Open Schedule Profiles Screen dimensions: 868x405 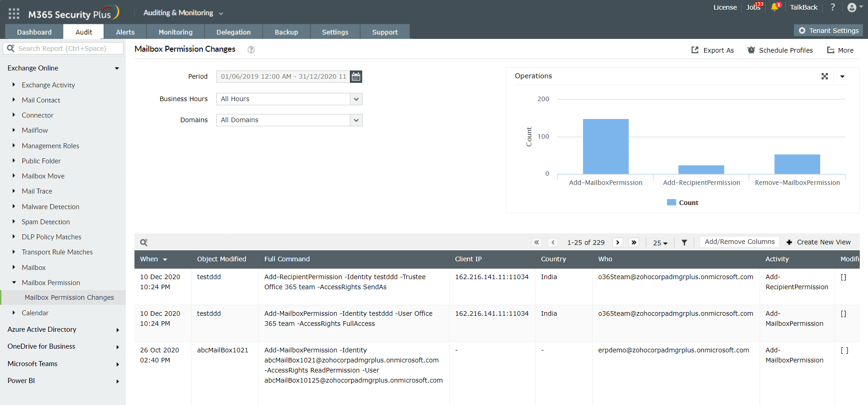(780, 50)
